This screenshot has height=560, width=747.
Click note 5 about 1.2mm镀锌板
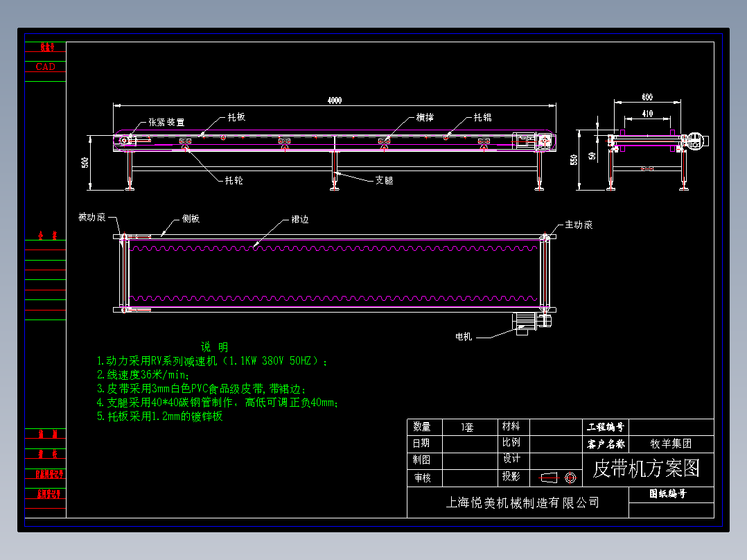159,416
